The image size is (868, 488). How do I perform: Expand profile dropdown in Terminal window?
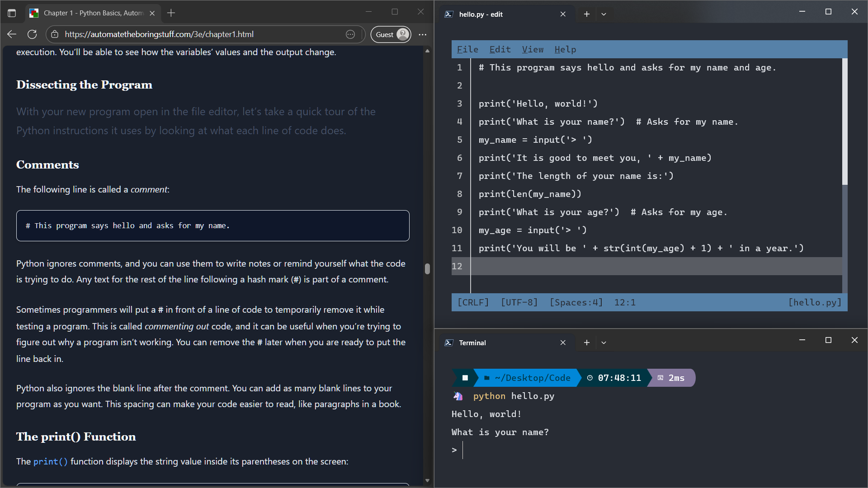[604, 343]
